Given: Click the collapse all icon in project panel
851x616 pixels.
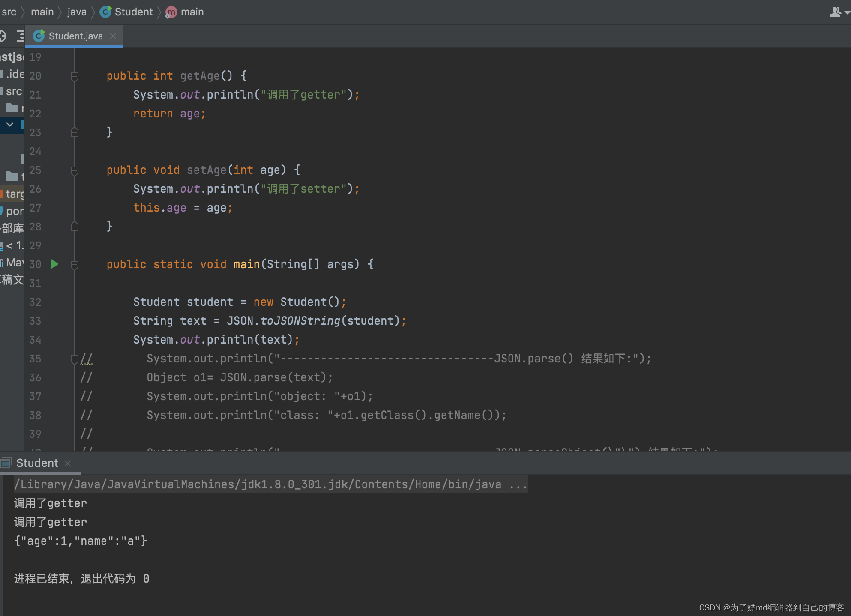Looking at the screenshot, I should (x=20, y=36).
